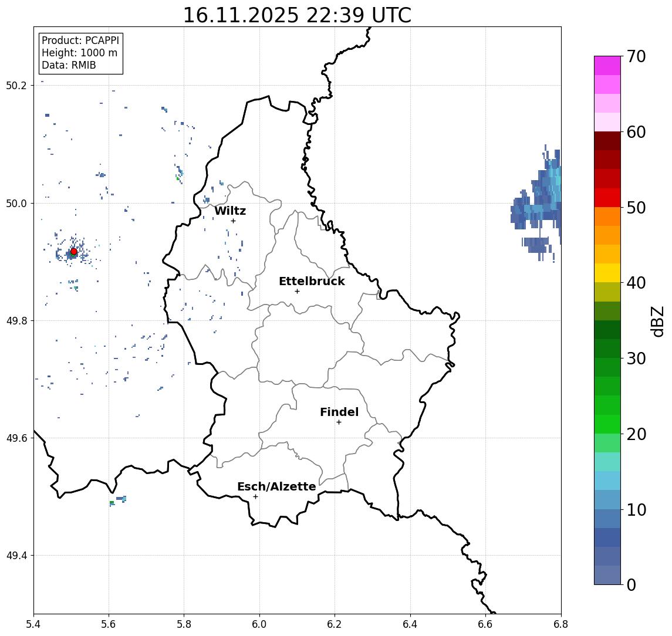This screenshot has width=672, height=636.
Task: Click the colorbar tick label '60'
Action: [x=636, y=132]
